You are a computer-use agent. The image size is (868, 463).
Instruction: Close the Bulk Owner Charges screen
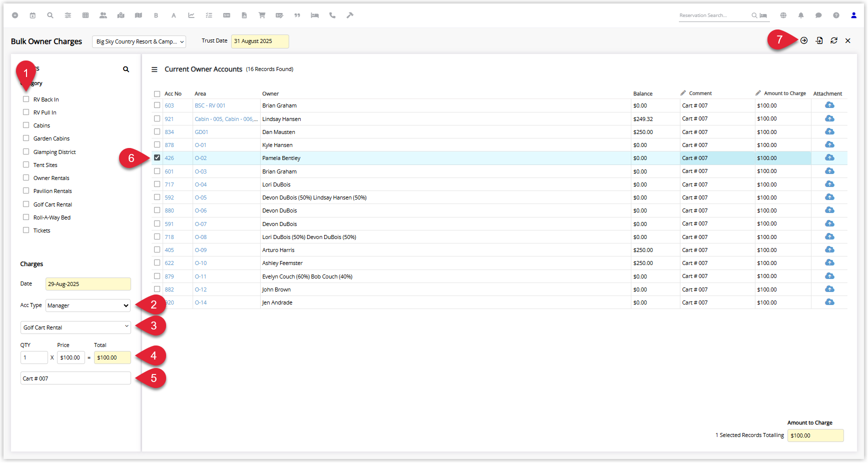pos(848,40)
